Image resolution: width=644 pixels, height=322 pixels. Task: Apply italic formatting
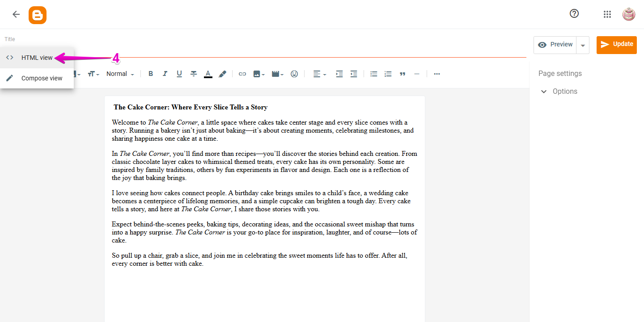point(165,74)
